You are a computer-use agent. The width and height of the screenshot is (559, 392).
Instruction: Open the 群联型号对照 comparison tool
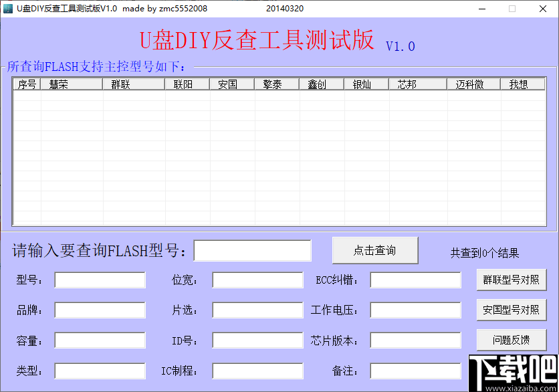point(512,280)
